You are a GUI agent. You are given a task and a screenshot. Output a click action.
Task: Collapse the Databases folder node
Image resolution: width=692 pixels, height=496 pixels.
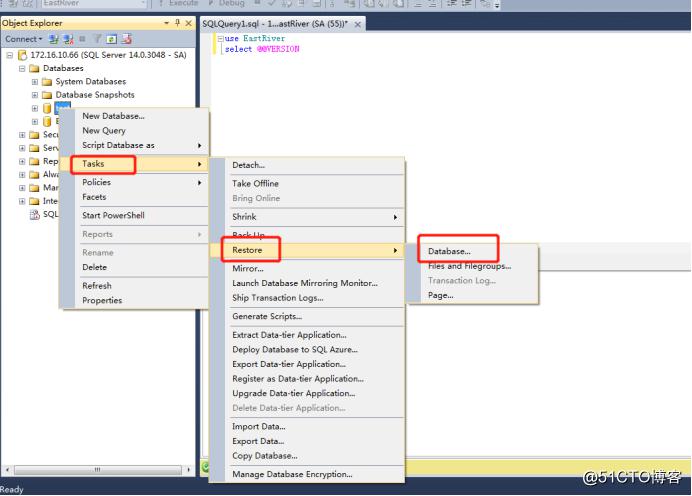(x=23, y=69)
